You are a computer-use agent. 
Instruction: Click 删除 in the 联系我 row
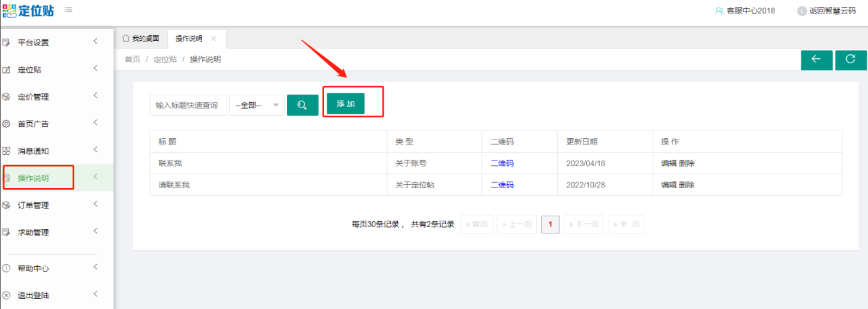point(687,163)
